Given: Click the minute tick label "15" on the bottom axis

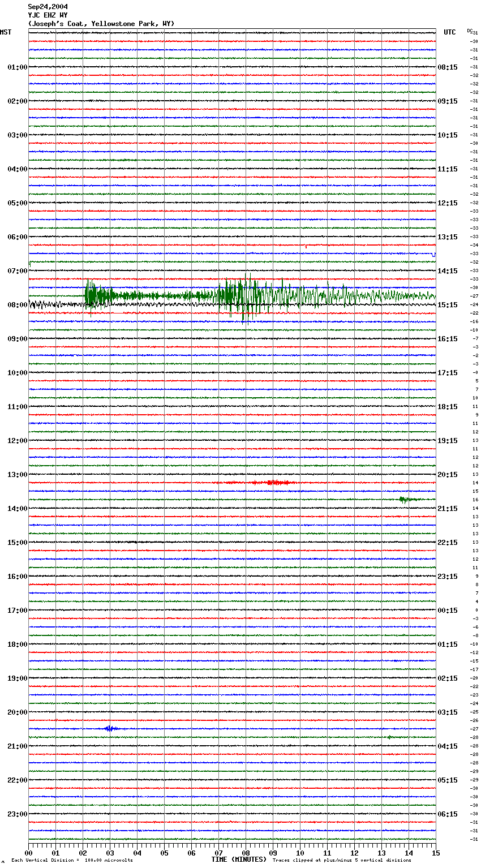Looking at the screenshot, I should coord(436,853).
